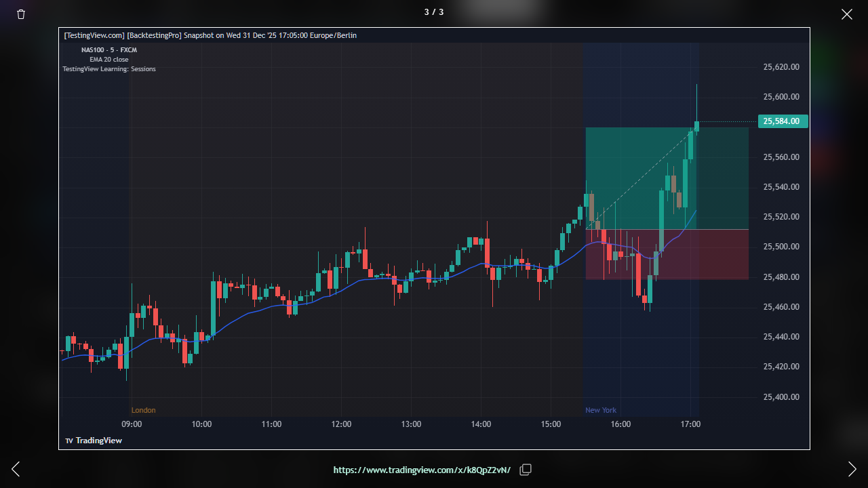
Task: Select the TestingView Learning: Sessions label
Action: coord(109,69)
